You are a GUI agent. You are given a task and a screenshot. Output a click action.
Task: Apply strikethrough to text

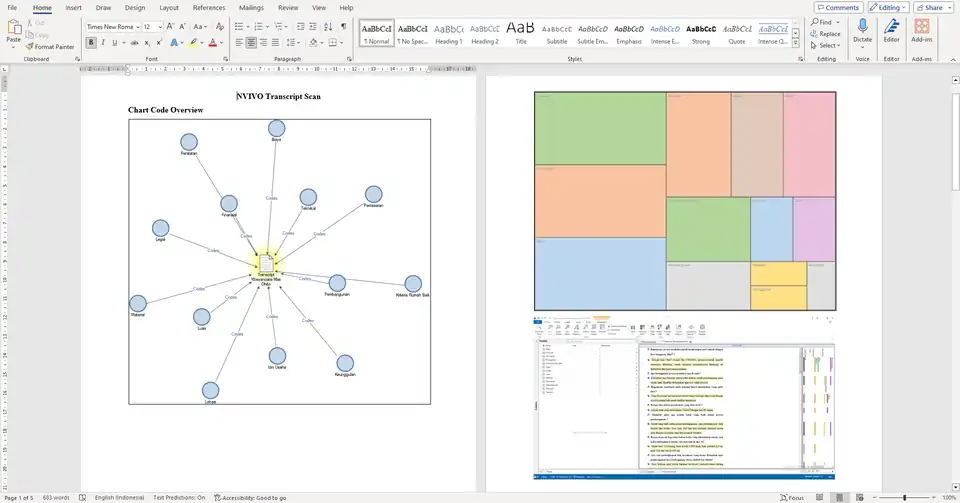coord(134,43)
